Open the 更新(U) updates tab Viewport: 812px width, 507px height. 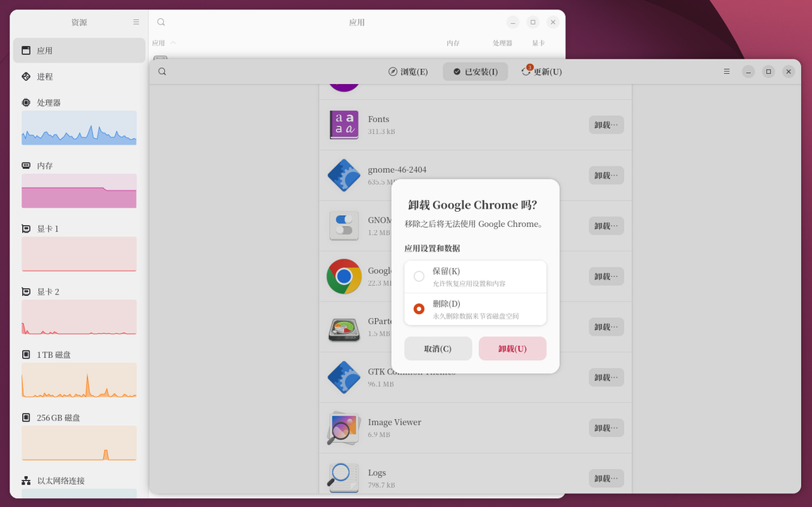click(x=542, y=71)
